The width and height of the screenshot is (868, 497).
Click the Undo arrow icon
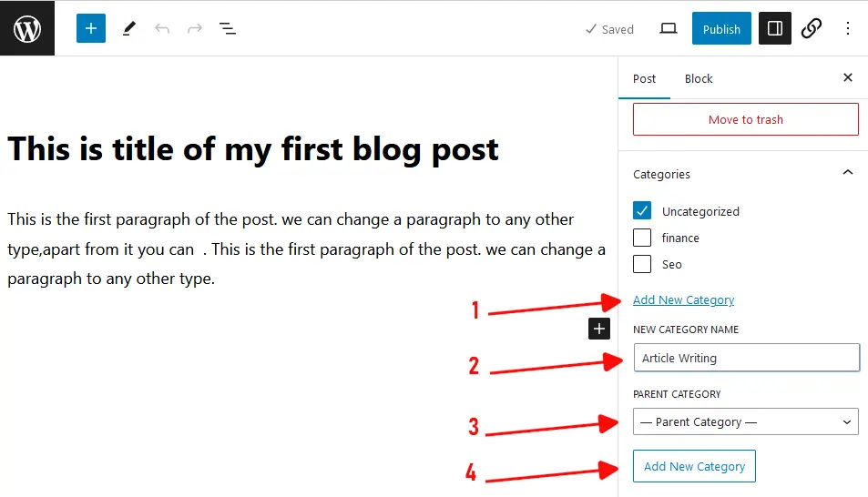[162, 28]
